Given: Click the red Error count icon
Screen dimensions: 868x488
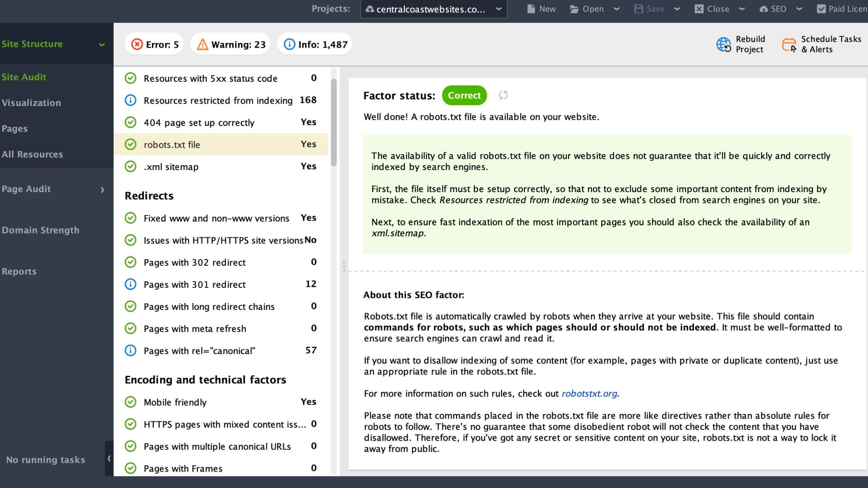Looking at the screenshot, I should tap(137, 45).
